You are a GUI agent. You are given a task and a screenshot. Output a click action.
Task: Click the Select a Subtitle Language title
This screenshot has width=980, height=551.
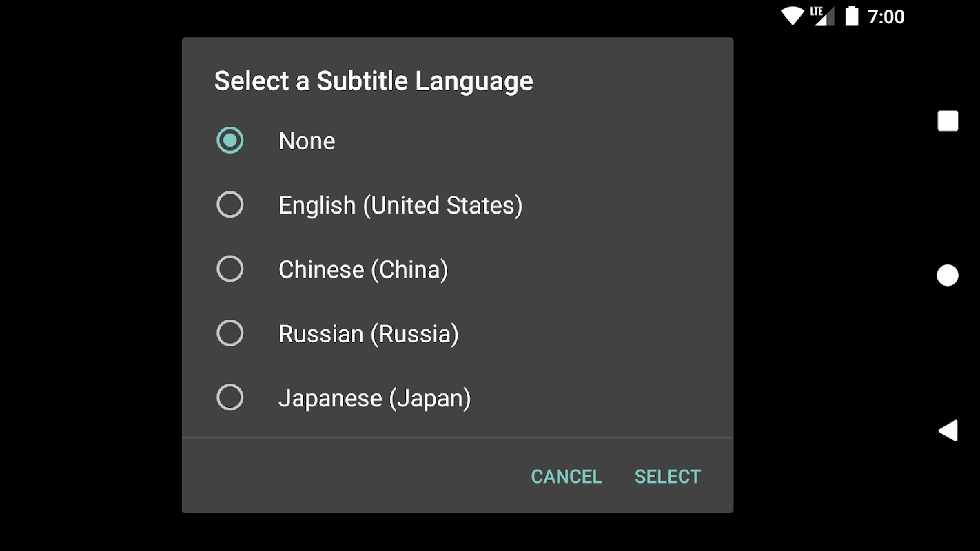tap(374, 81)
